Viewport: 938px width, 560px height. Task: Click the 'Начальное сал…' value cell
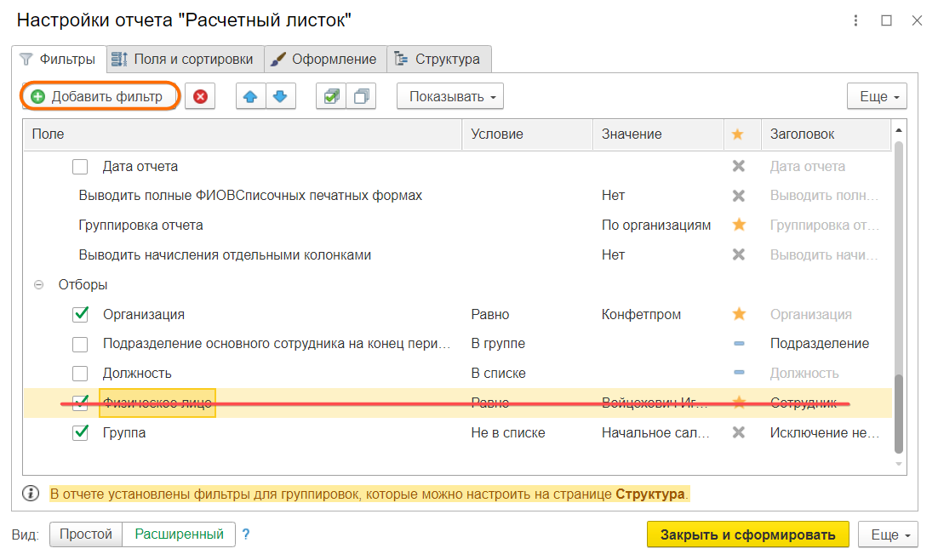[655, 432]
